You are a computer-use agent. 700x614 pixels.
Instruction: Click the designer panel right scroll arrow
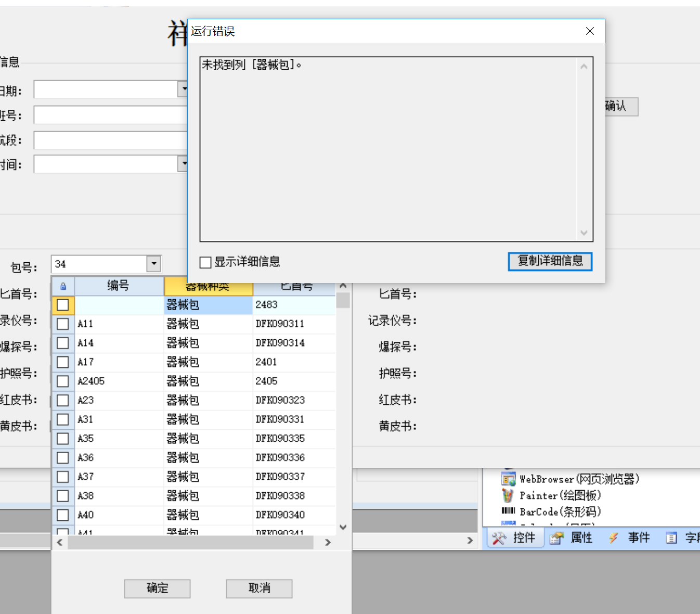click(x=470, y=540)
